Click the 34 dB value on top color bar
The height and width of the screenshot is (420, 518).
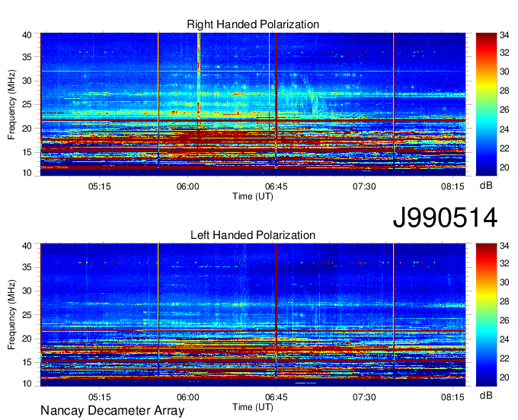click(504, 35)
